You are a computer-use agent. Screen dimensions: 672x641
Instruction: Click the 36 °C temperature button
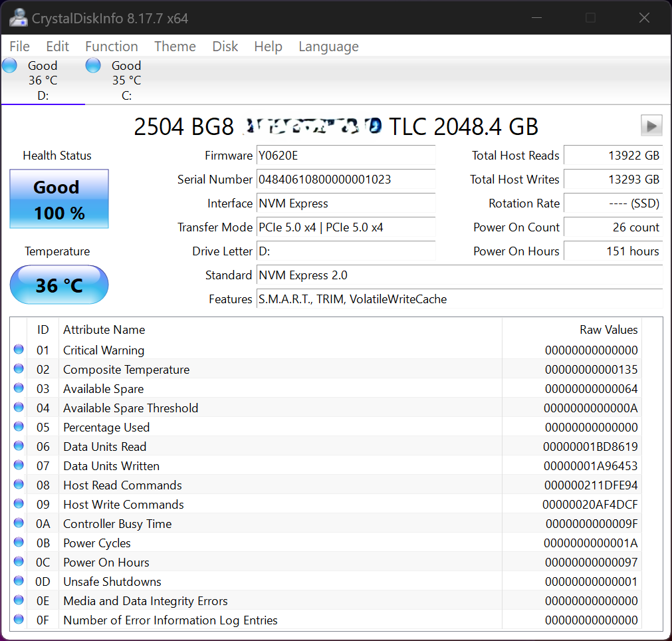(59, 285)
